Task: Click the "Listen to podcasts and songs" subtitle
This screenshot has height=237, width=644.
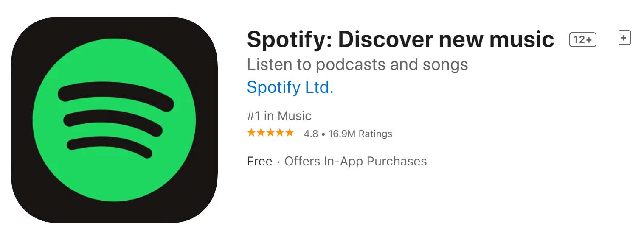Action: [x=357, y=64]
